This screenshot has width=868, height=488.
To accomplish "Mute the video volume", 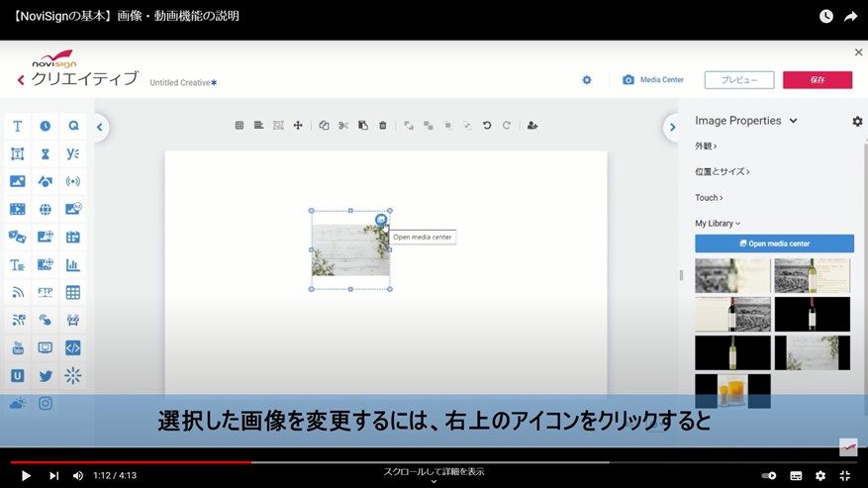I will click(x=78, y=475).
